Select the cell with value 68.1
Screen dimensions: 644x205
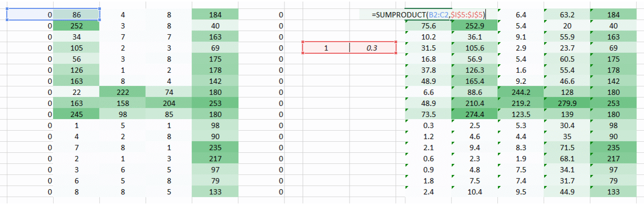567,158
